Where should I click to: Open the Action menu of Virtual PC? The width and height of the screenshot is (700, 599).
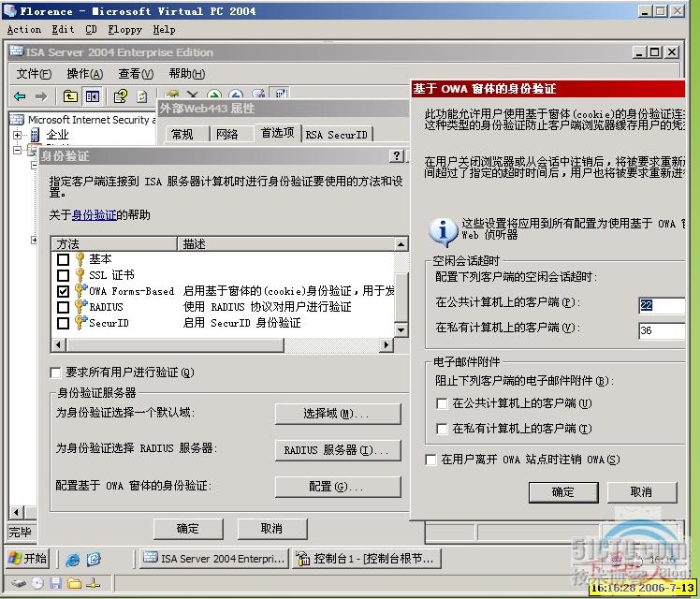click(x=24, y=30)
